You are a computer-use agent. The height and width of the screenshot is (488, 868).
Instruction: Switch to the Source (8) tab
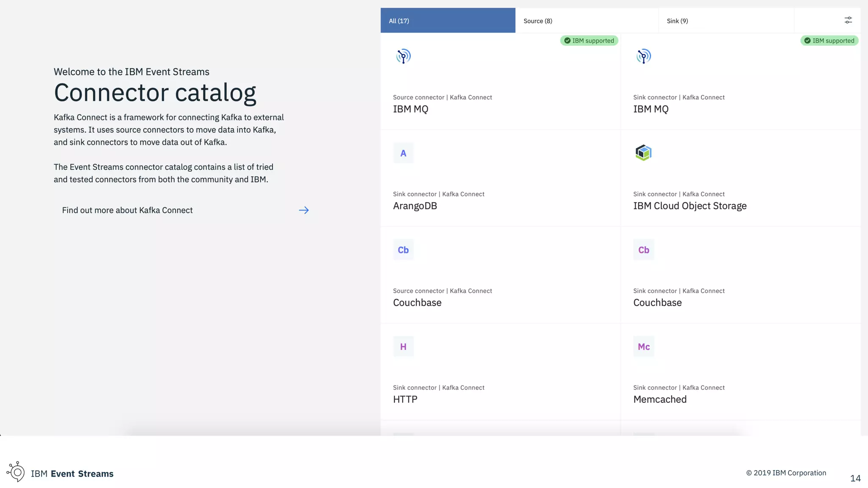point(587,21)
